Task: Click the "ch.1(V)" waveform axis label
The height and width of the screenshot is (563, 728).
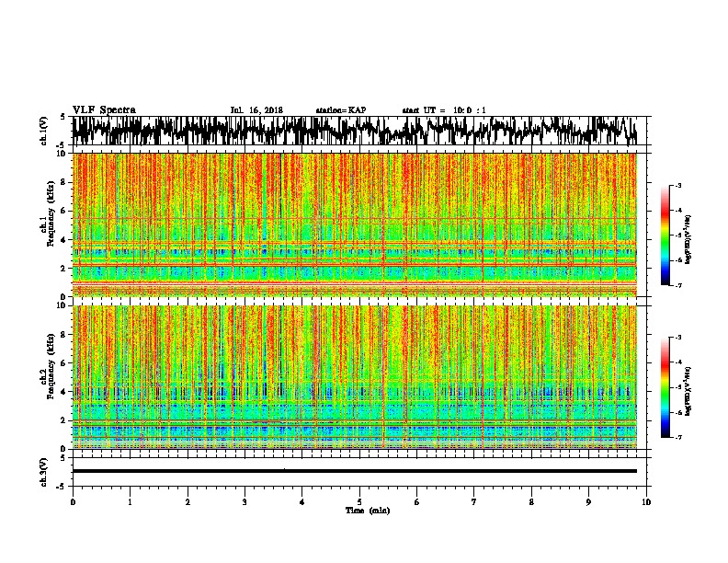Action: point(44,131)
